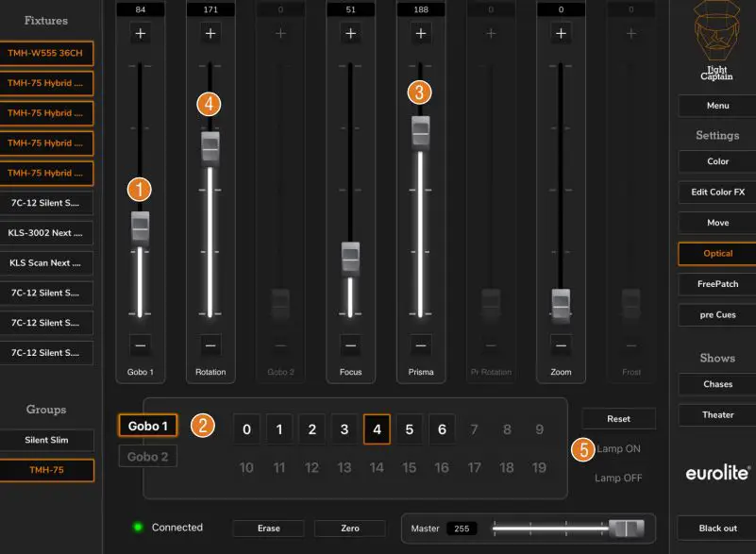Select fixture KLS-3002 Next
The width and height of the screenshot is (756, 554).
[x=46, y=233]
